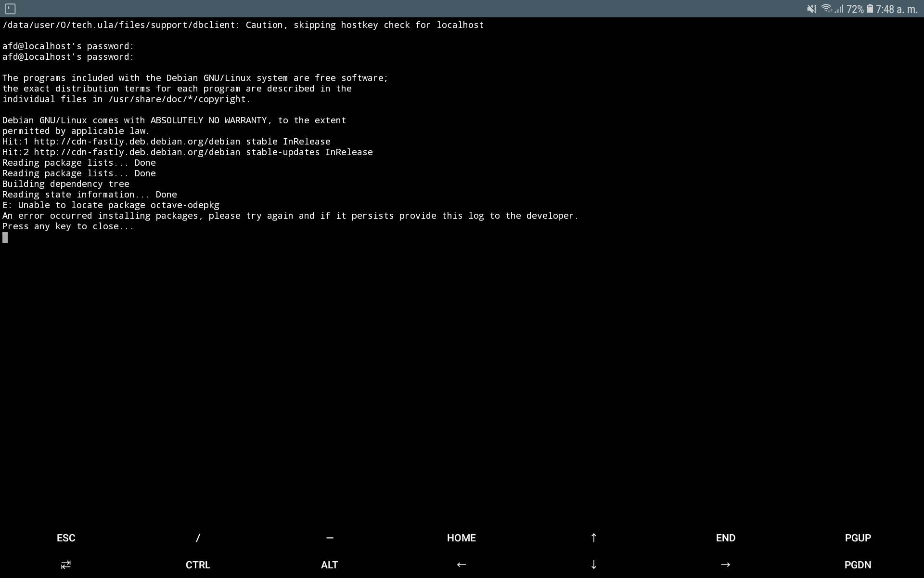Tap the slash key
The width and height of the screenshot is (924, 578).
pyautogui.click(x=198, y=538)
